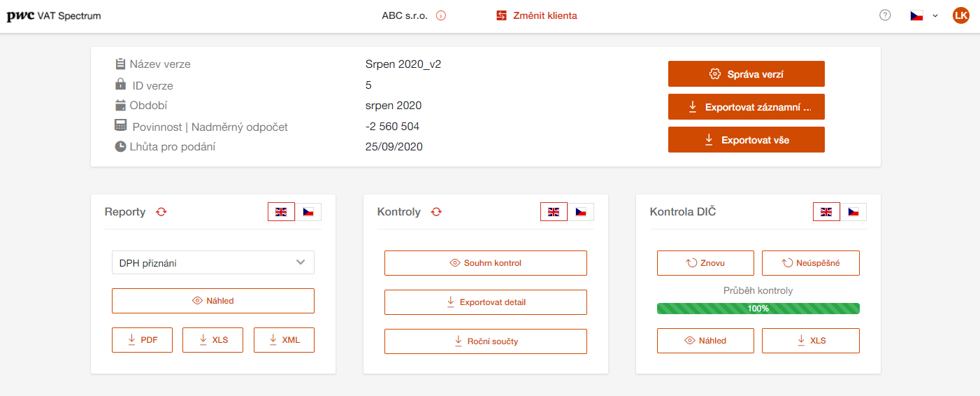Click Změnit klienta in the header
The height and width of the screenshot is (396, 980).
click(537, 15)
